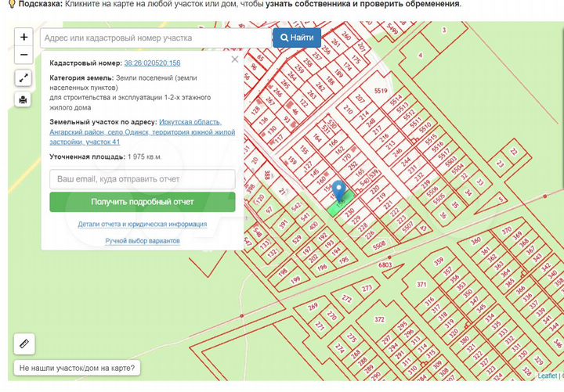Open the ruler measurement tool
Image resolution: width=564 pixels, height=392 pixels.
click(x=24, y=343)
